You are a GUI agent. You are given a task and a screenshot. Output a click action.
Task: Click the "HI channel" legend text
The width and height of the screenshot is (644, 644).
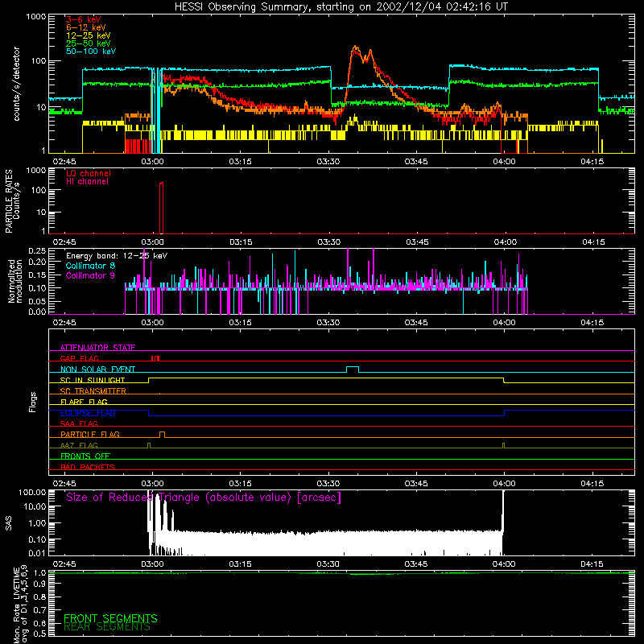[x=87, y=182]
